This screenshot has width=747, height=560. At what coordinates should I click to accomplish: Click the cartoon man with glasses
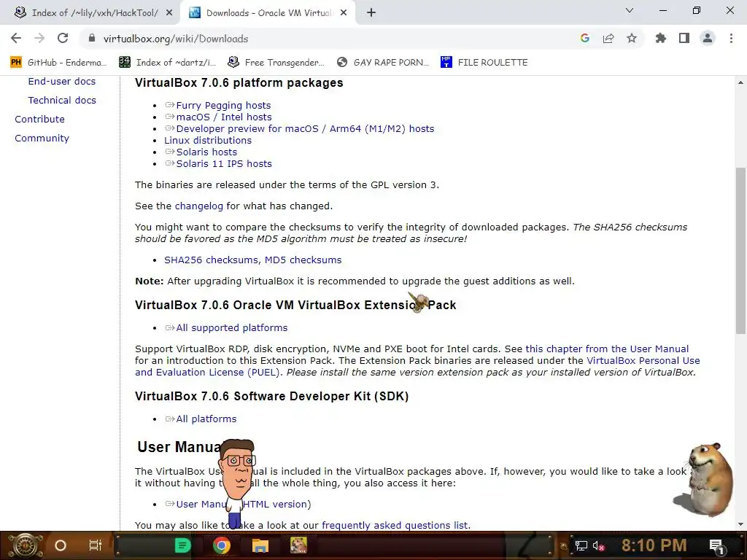click(237, 483)
